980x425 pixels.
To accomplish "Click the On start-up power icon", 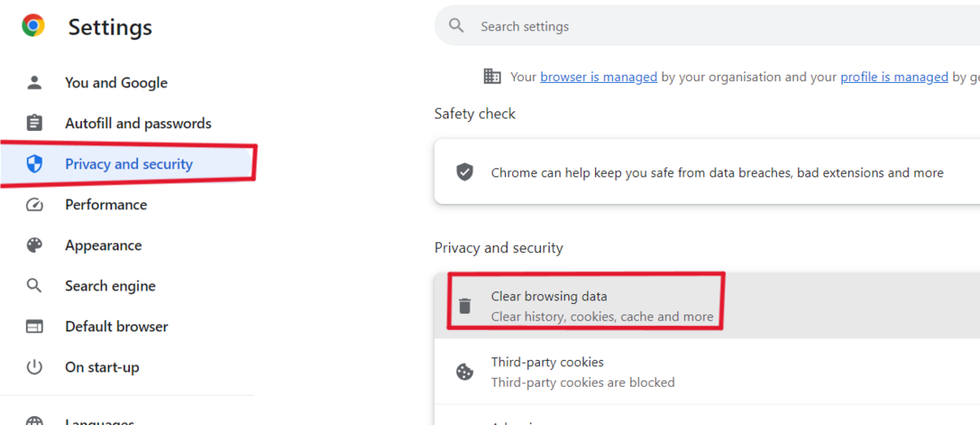I will pos(35,367).
